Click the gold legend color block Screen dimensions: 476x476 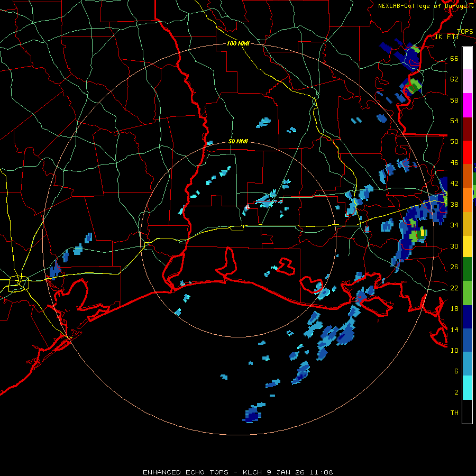click(x=467, y=224)
